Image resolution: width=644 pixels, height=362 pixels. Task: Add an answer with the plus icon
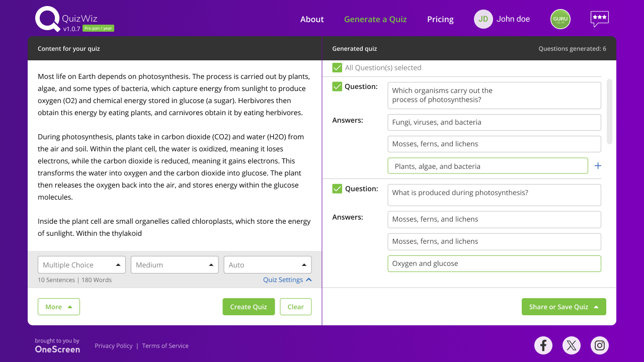click(x=598, y=166)
